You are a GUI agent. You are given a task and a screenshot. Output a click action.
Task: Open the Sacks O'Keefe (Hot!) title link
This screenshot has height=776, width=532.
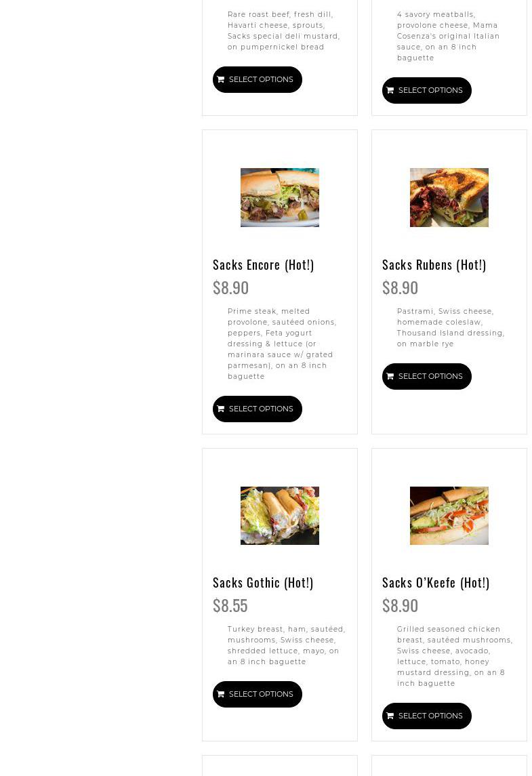[x=436, y=583]
